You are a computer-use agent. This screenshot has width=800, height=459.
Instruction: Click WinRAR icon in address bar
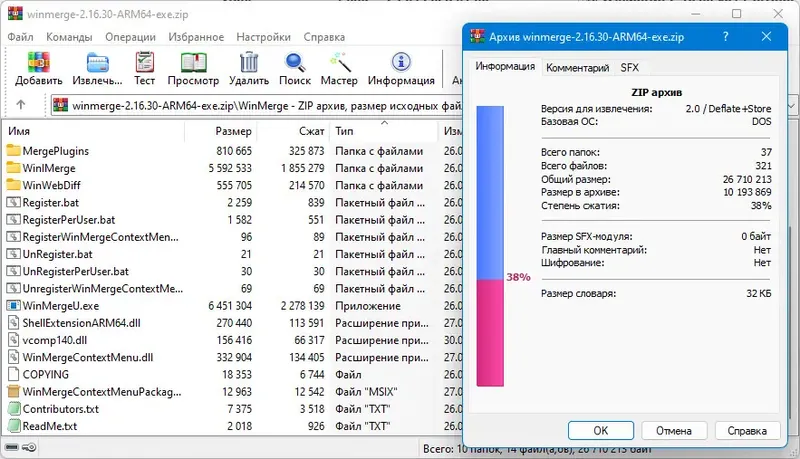(x=61, y=106)
